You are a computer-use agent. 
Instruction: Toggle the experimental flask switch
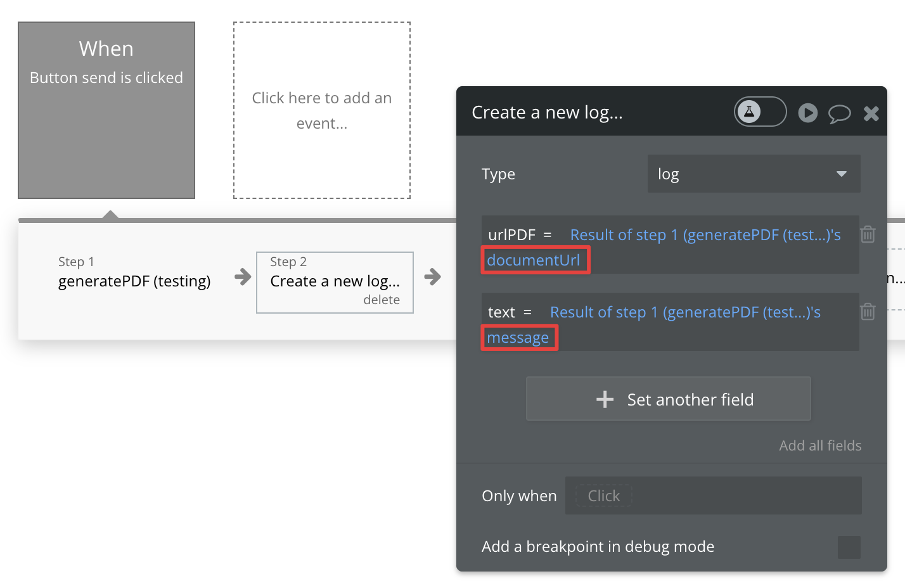click(760, 112)
